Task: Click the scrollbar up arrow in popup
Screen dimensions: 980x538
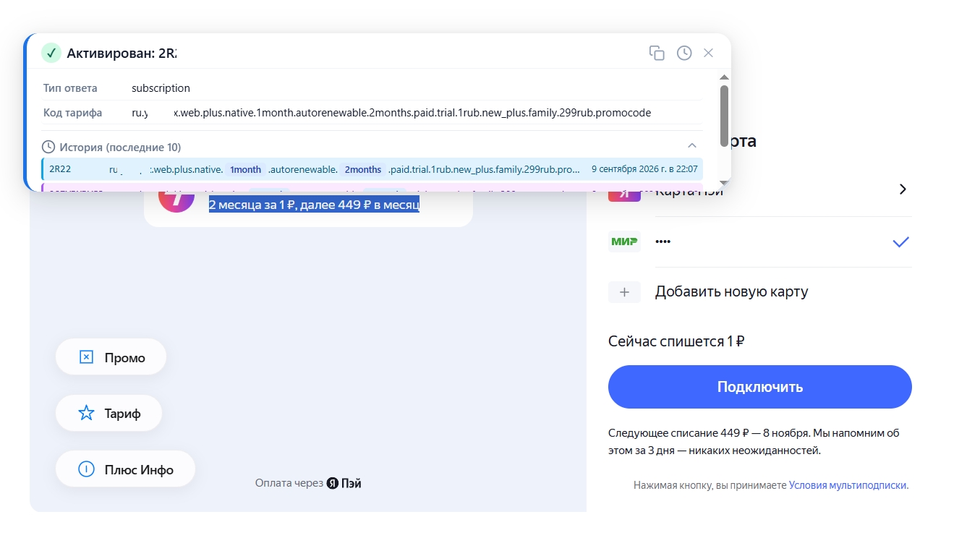Action: pyautogui.click(x=724, y=77)
